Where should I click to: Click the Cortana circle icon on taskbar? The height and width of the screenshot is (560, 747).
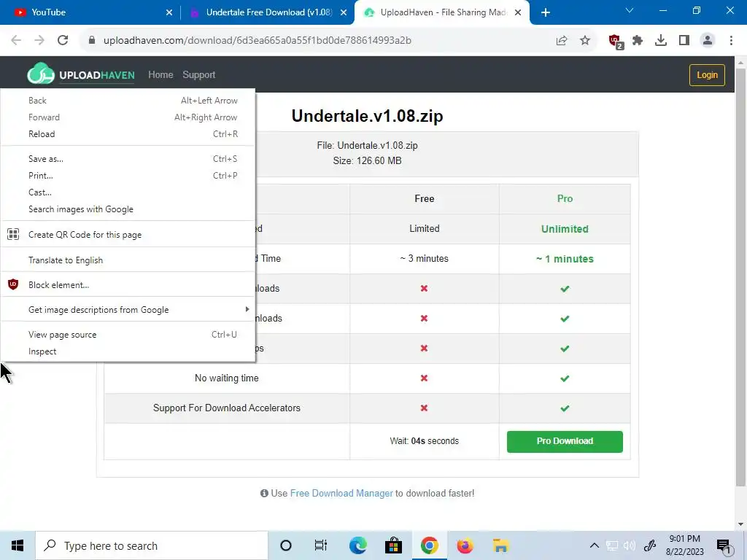click(x=286, y=545)
